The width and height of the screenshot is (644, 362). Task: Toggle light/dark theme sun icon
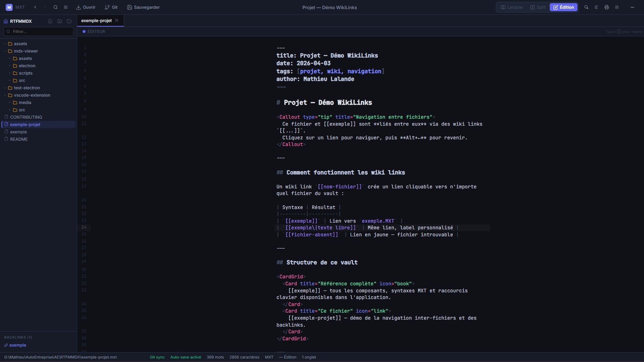[617, 7]
